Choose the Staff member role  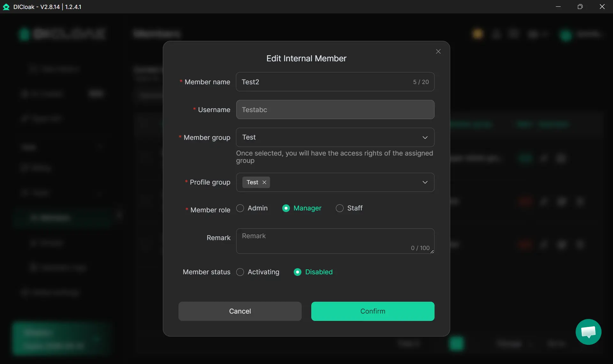(340, 208)
